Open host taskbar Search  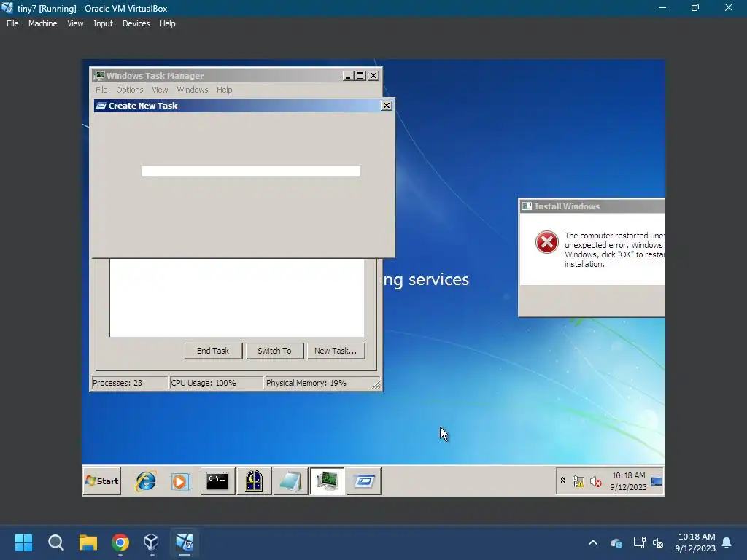pyautogui.click(x=56, y=542)
